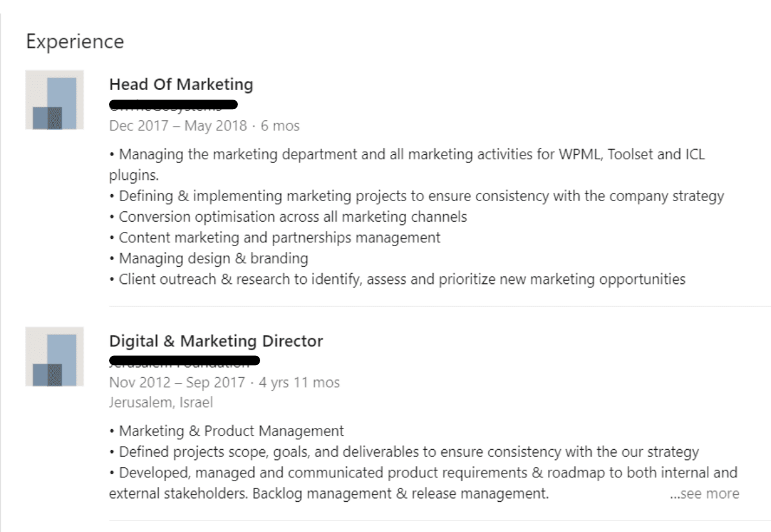Click the Dec 2017 – May 2018 date range
Viewport: 771px width, 532px height.
pos(178,126)
